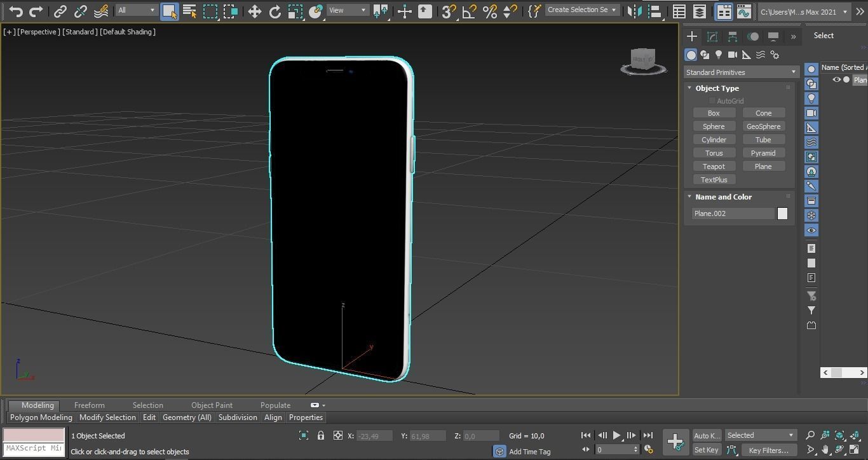This screenshot has width=868, height=460.
Task: Click the pink MAXScript listener swatch
Action: click(34, 435)
